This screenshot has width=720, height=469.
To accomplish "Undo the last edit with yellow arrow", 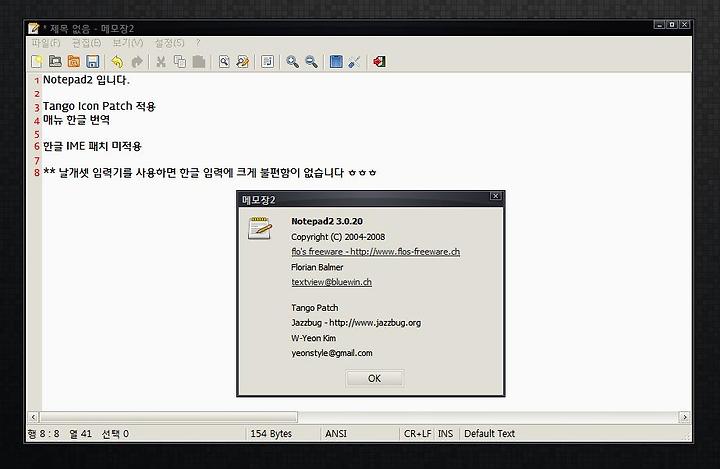I will pyautogui.click(x=118, y=62).
